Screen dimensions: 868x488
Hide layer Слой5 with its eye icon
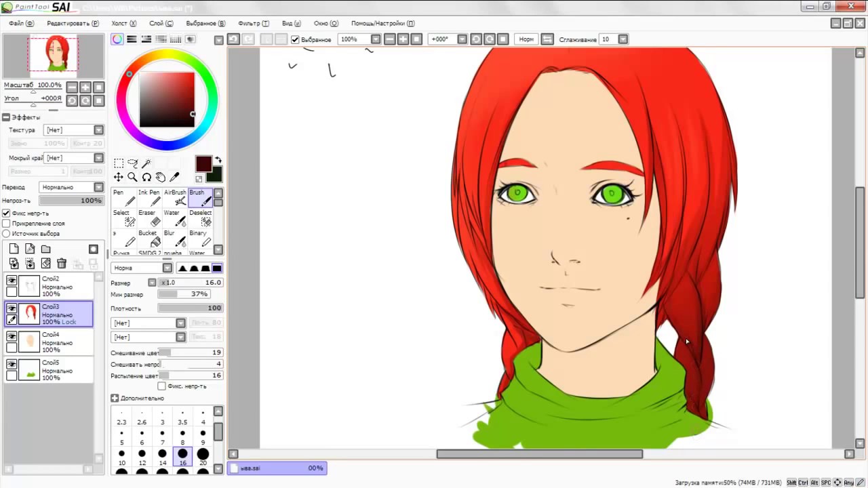pos(12,364)
